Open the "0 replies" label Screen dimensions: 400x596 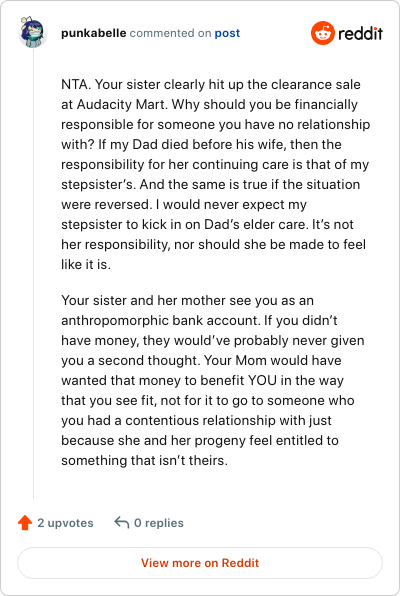tap(159, 523)
